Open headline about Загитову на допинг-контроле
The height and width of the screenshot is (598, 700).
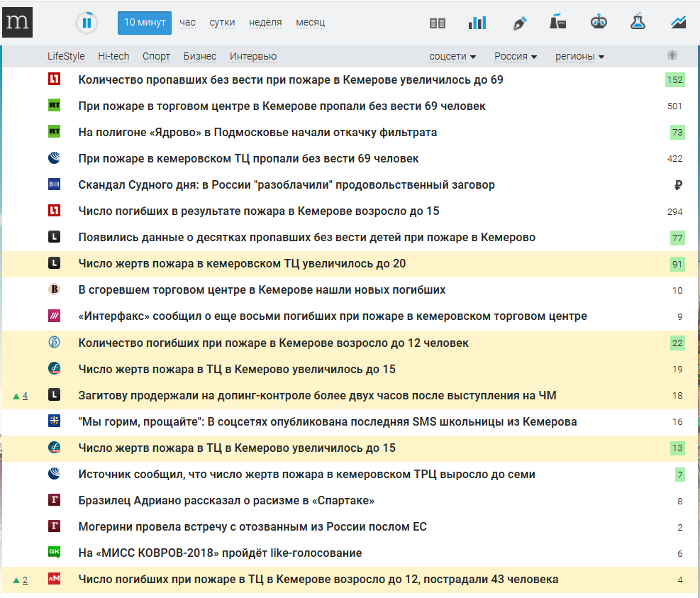[318, 396]
